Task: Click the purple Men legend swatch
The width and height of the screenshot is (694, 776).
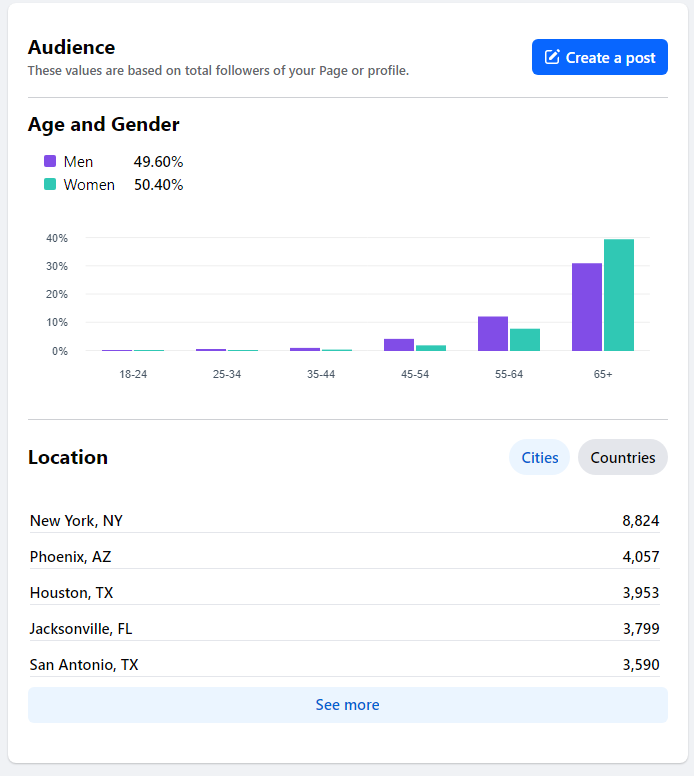Action: (x=50, y=161)
